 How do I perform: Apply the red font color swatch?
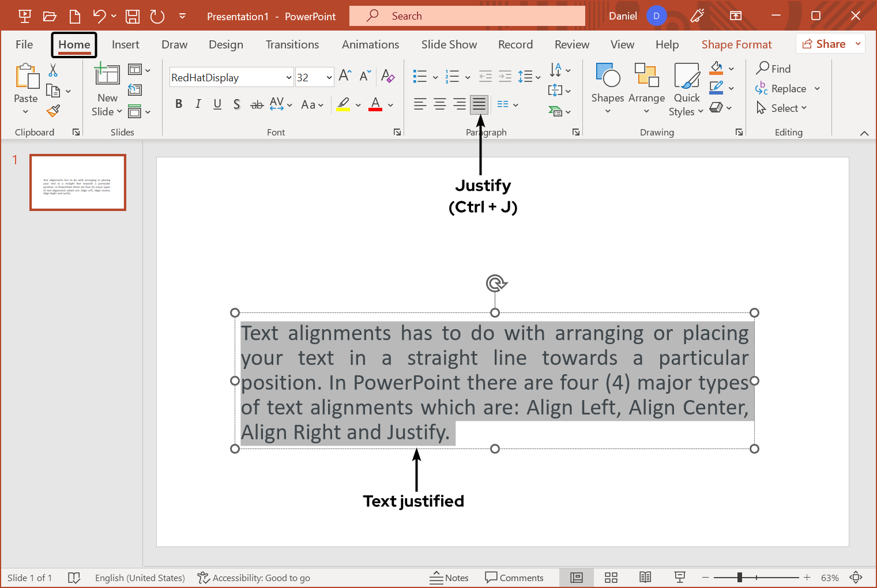375,104
